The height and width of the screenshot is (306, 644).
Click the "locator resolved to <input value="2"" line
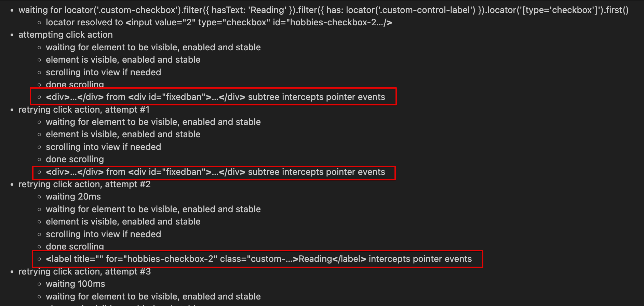(219, 23)
